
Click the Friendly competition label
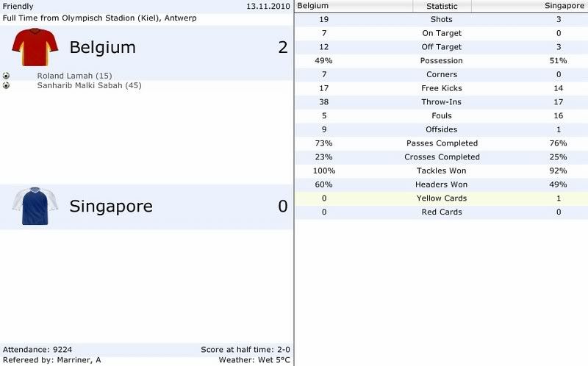[x=18, y=7]
